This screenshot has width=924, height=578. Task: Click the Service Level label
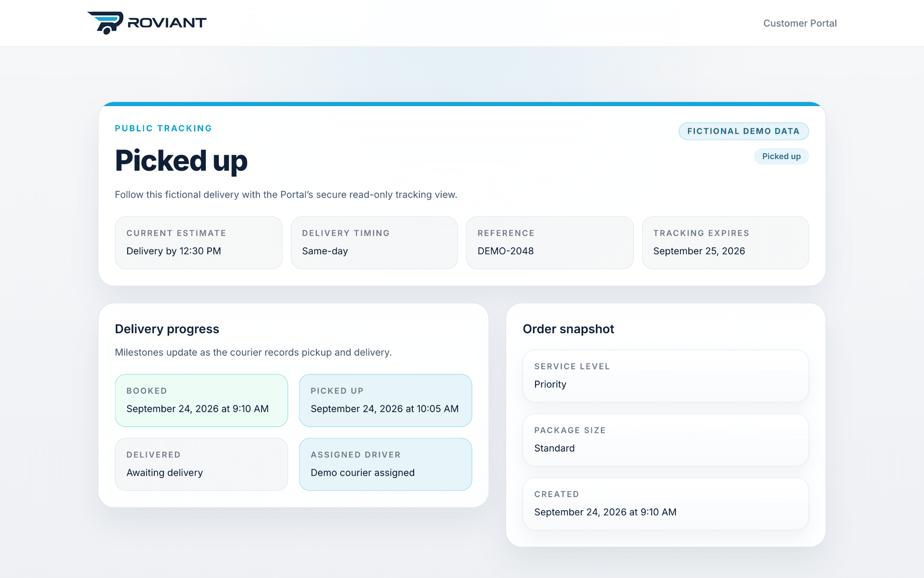[x=572, y=366]
